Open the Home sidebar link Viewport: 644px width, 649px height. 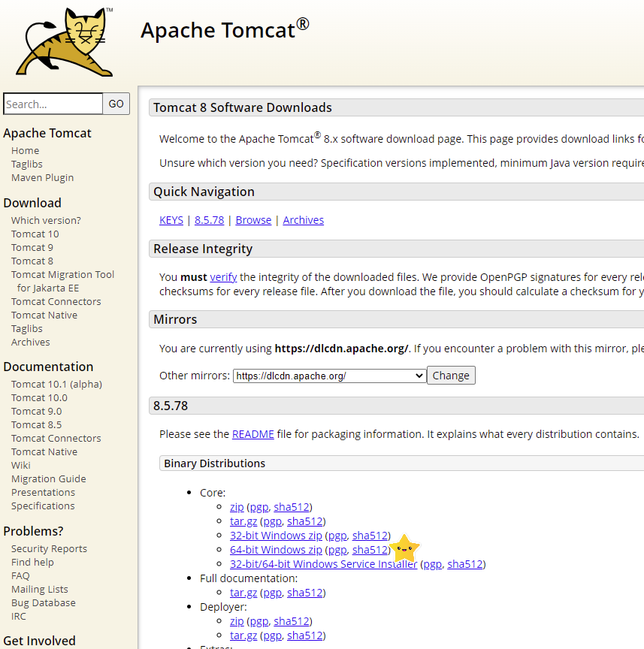[x=26, y=151]
